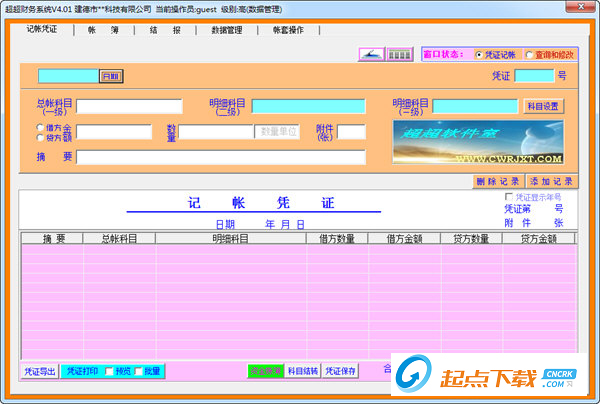This screenshot has width=600, height=404.
Task: Focus the 金额 amount input field
Action: (x=114, y=132)
